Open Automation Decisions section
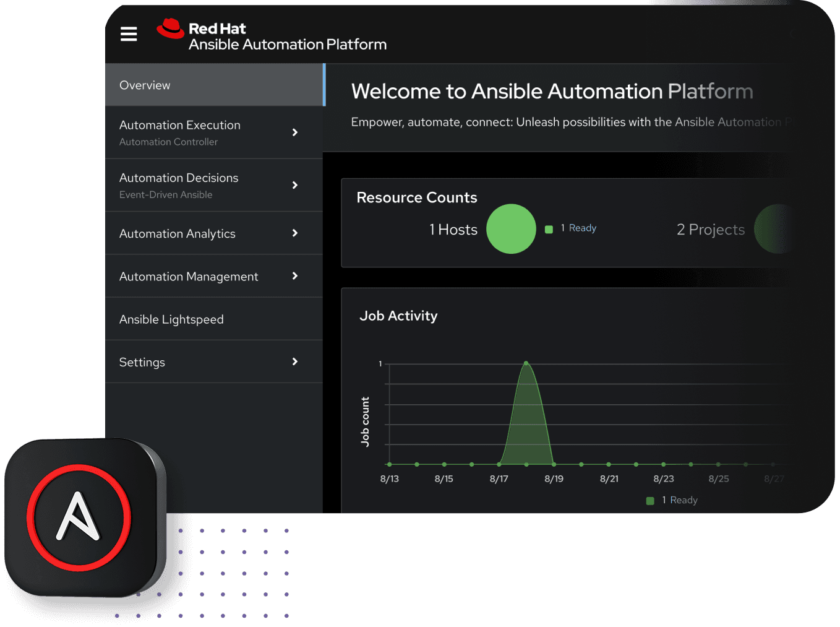This screenshot has width=840, height=627. 213,185
